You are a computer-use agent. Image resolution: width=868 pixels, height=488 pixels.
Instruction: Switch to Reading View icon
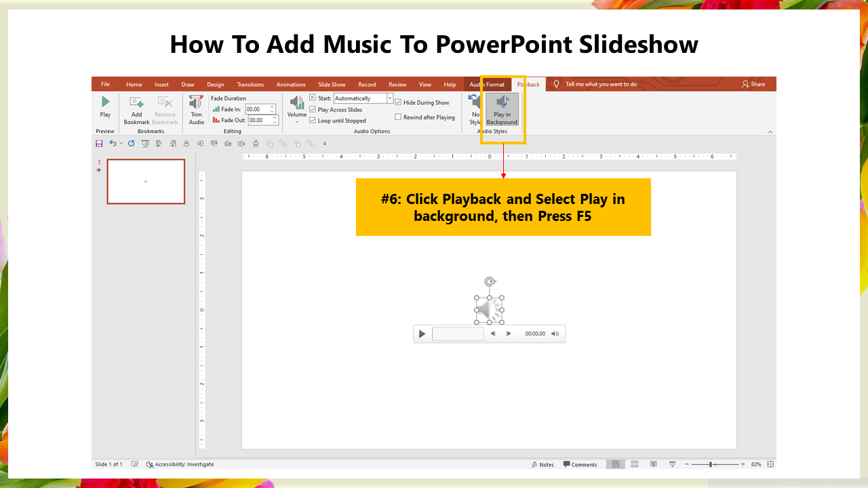654,464
